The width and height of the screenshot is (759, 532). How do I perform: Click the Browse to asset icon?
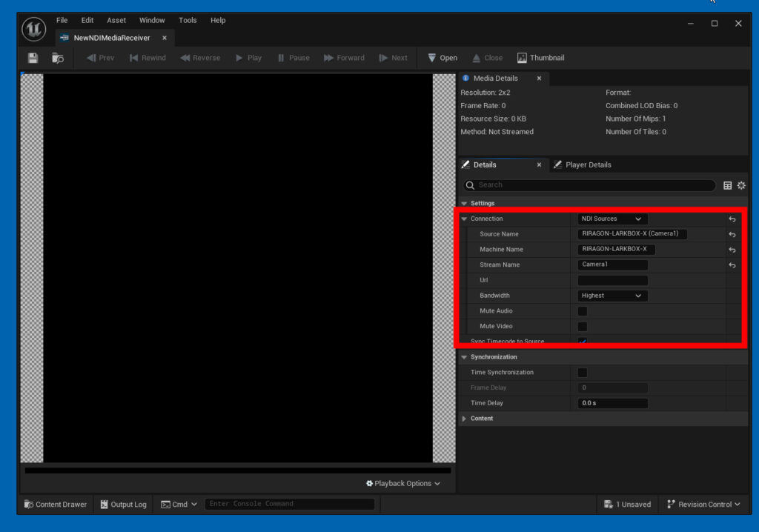59,57
